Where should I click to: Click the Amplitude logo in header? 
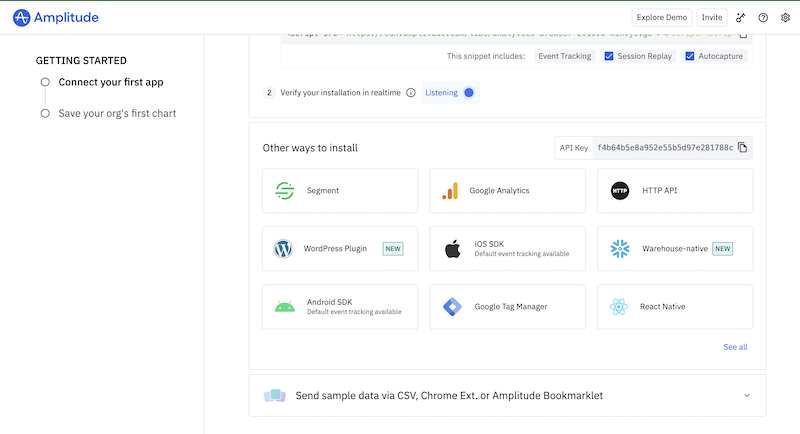56,17
